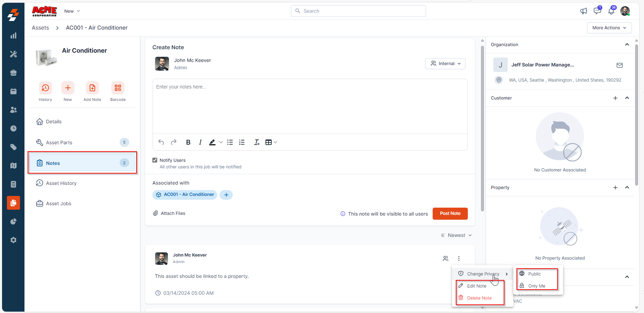Collapse the Organization section
644x313 pixels.
pyautogui.click(x=627, y=44)
